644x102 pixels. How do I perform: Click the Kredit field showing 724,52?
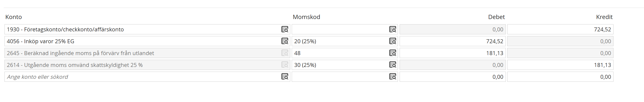(560, 29)
